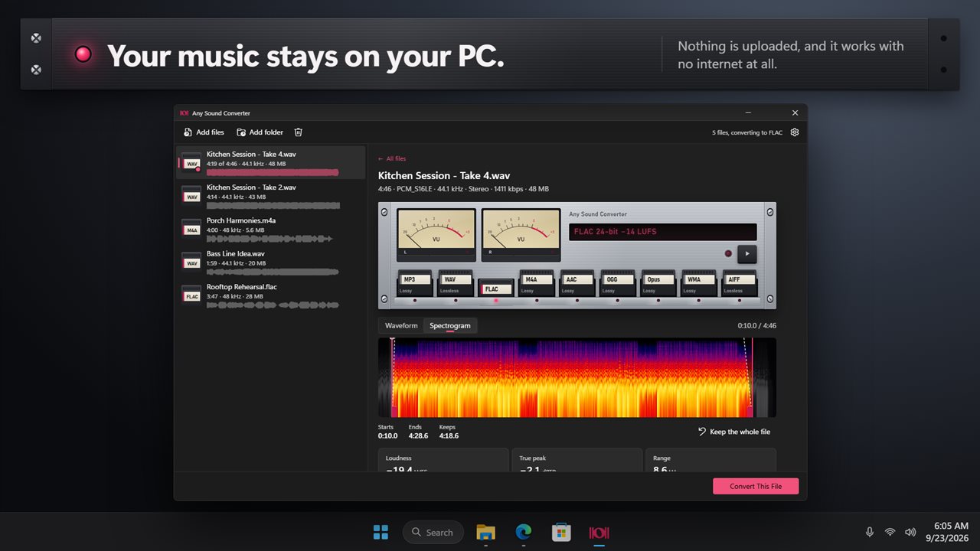Click the taskbar Search box
The image size is (980, 551).
pos(433,532)
